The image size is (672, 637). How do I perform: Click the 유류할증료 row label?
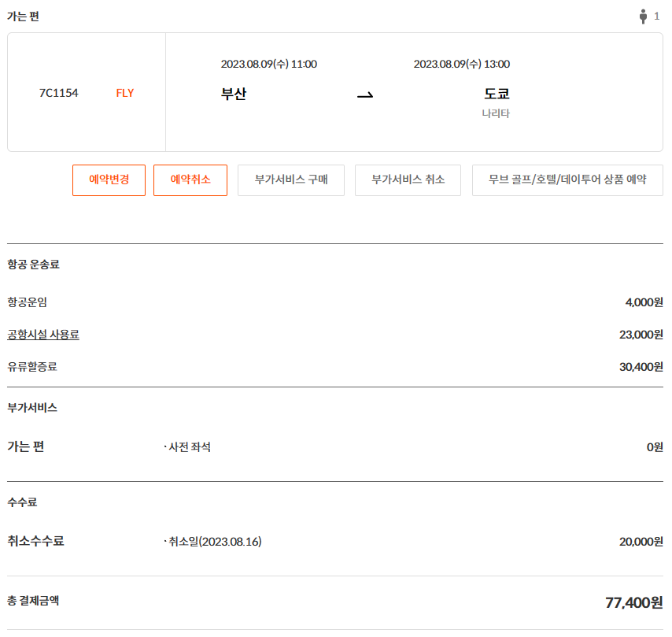click(x=32, y=366)
